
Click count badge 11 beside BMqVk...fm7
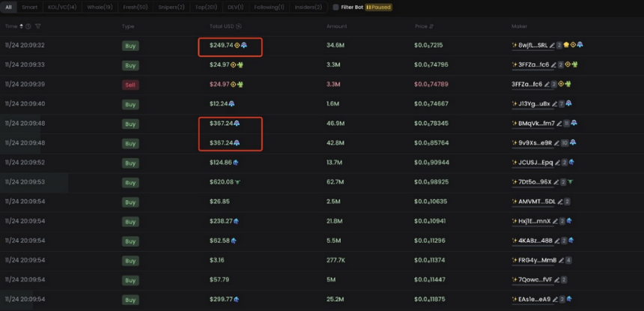(566, 123)
